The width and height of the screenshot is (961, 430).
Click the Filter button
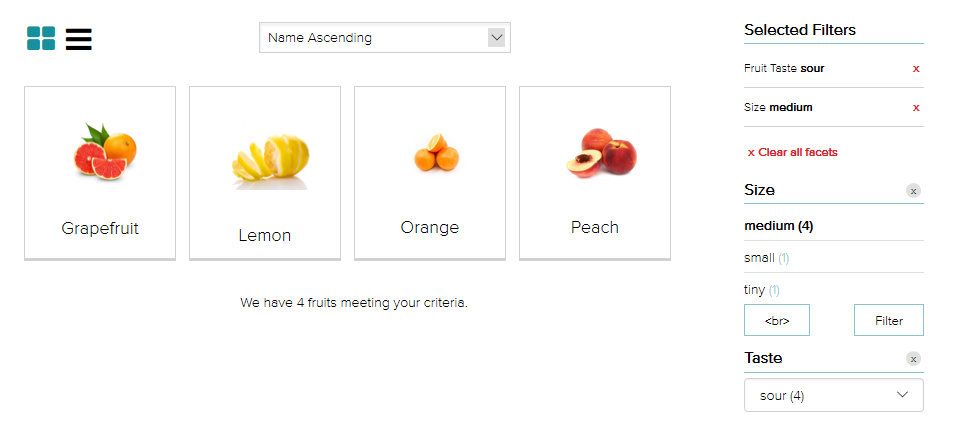coord(889,320)
